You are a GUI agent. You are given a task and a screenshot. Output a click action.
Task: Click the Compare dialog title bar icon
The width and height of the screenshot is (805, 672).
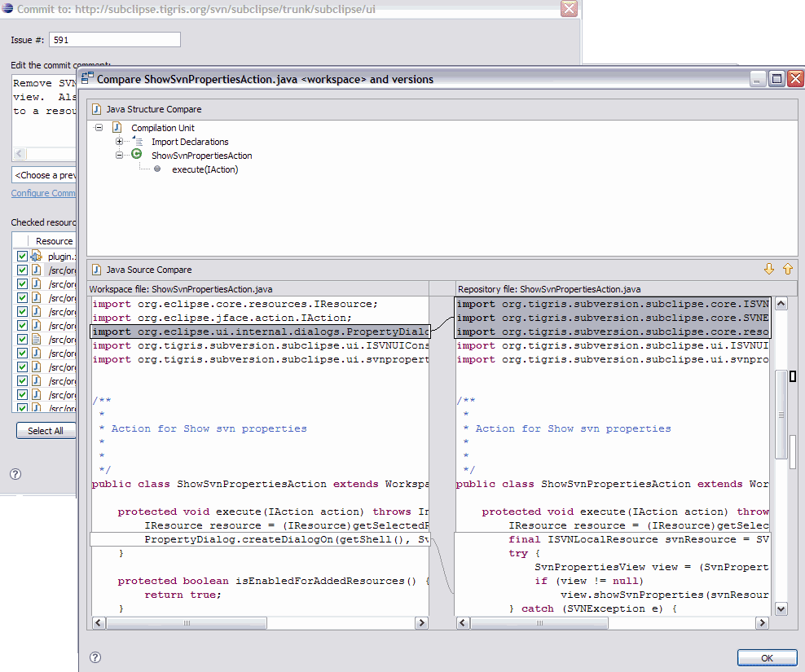point(87,78)
